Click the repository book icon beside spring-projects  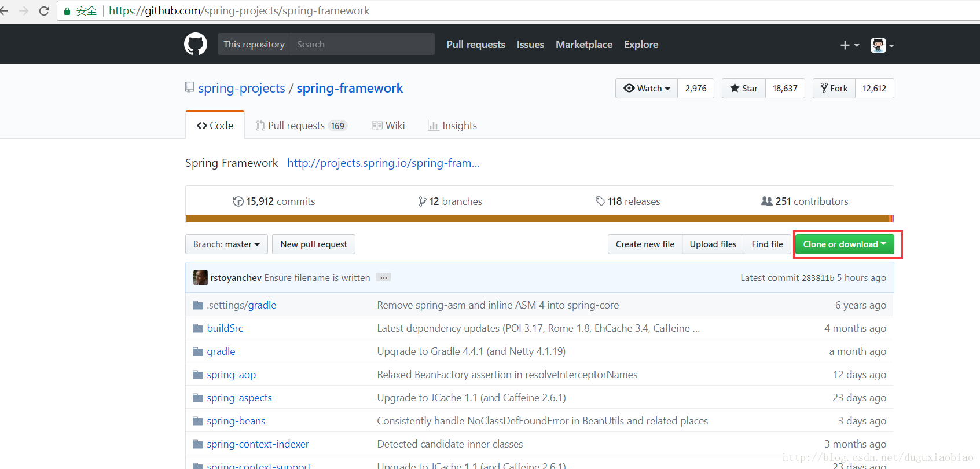point(189,87)
